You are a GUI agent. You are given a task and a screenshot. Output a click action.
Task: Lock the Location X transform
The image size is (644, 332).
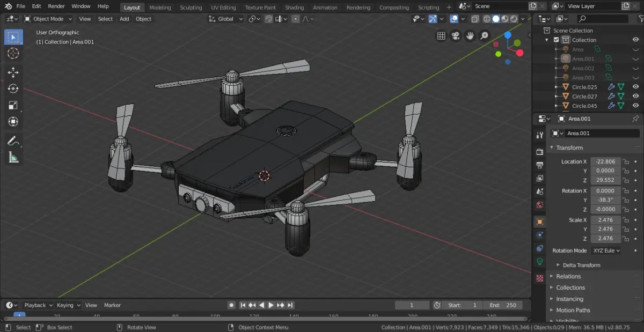pyautogui.click(x=626, y=161)
